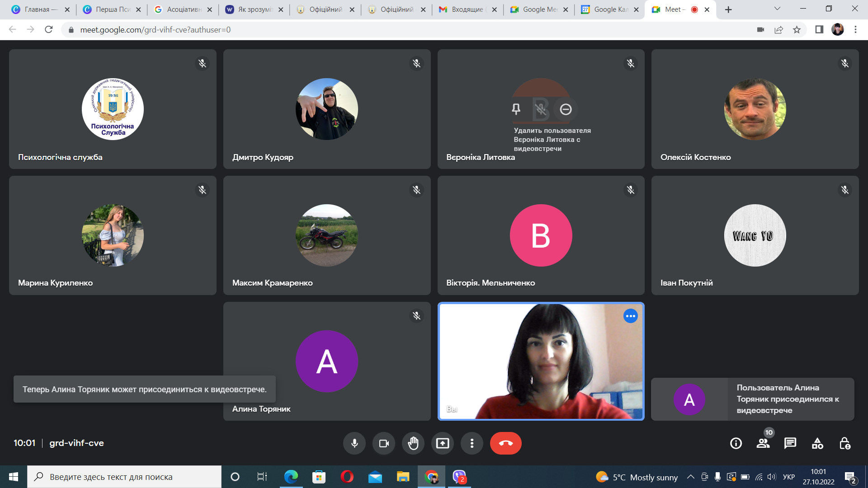Open meeting details info icon
The width and height of the screenshot is (868, 488).
(x=736, y=443)
